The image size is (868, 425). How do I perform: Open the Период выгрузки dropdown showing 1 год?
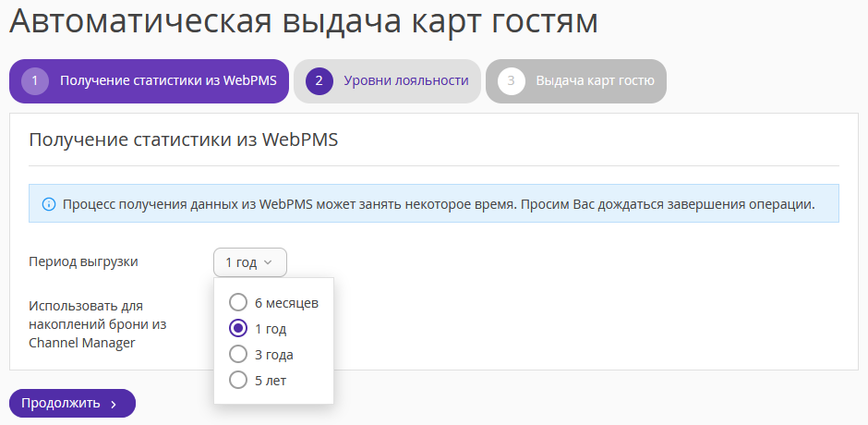click(x=249, y=262)
